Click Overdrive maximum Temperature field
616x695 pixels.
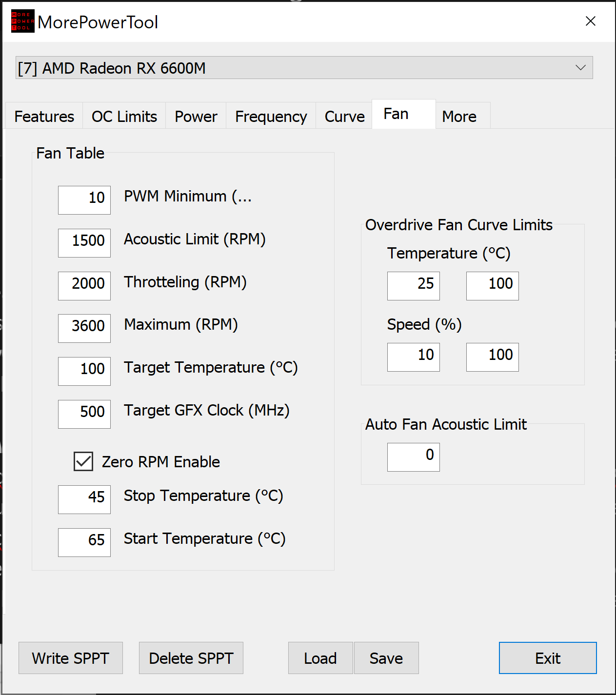point(493,286)
